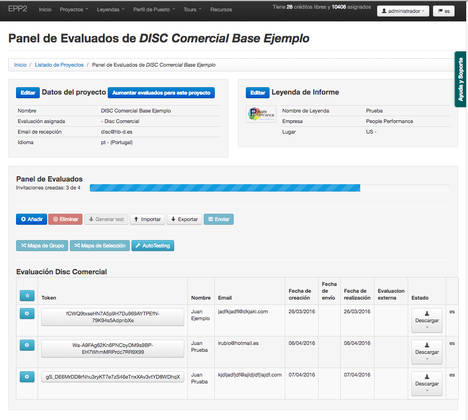The width and height of the screenshot is (468, 420).
Task: Click the Evaluación Disc Comercial heading
Action: 62,272
